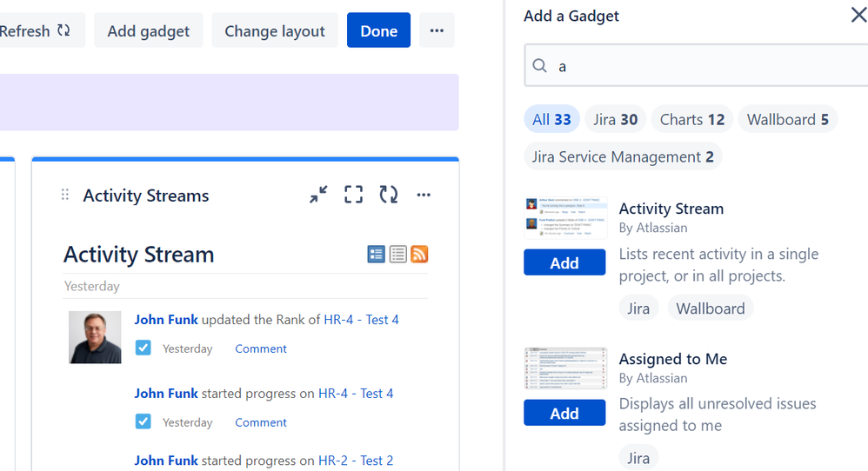Image resolution: width=868 pixels, height=471 pixels.
Task: Open John Funk link in HR-2 entry
Action: coord(166,461)
